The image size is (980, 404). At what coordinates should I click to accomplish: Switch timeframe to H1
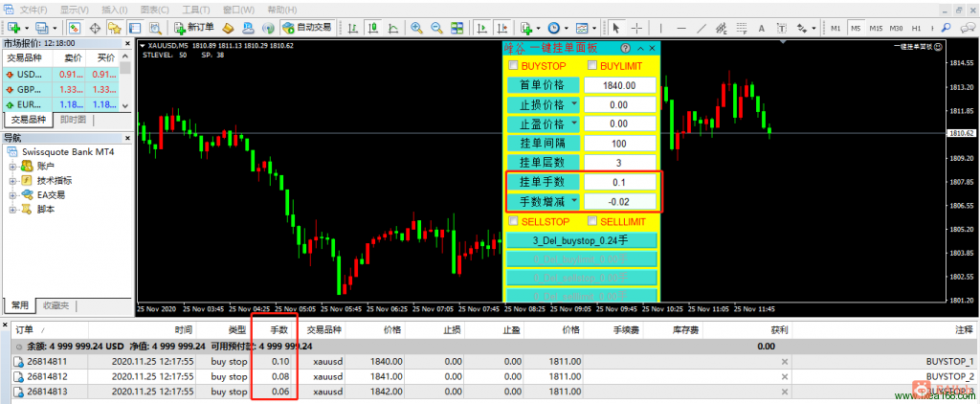coord(916,28)
